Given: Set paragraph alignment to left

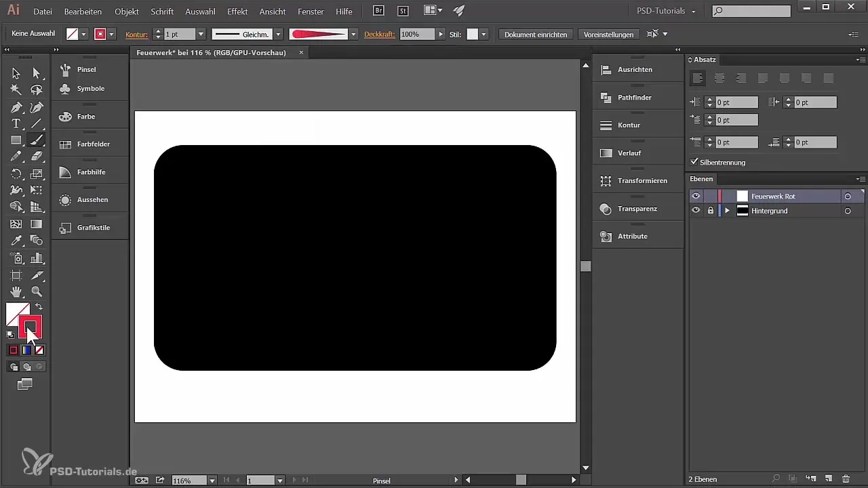Looking at the screenshot, I should [x=697, y=79].
